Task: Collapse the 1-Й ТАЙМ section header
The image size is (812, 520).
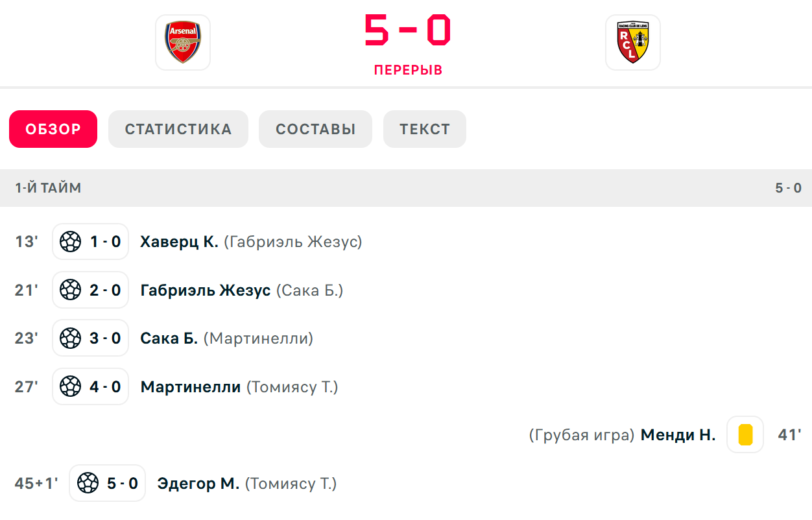Action: pyautogui.click(x=406, y=188)
